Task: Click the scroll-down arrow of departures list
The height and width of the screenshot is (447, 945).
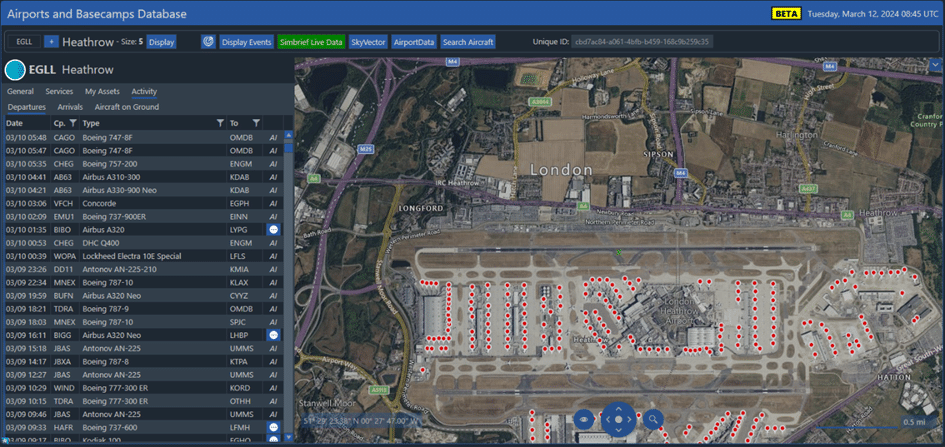Action: tap(288, 437)
